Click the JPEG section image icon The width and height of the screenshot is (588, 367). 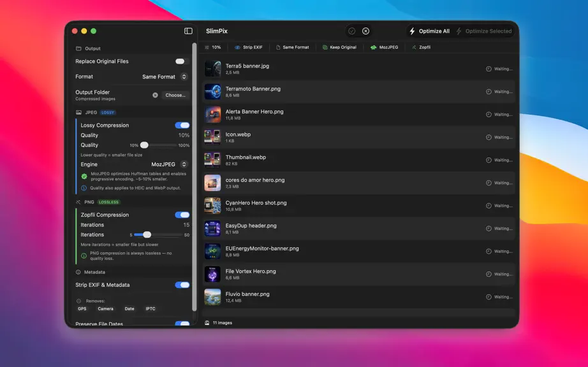point(78,112)
